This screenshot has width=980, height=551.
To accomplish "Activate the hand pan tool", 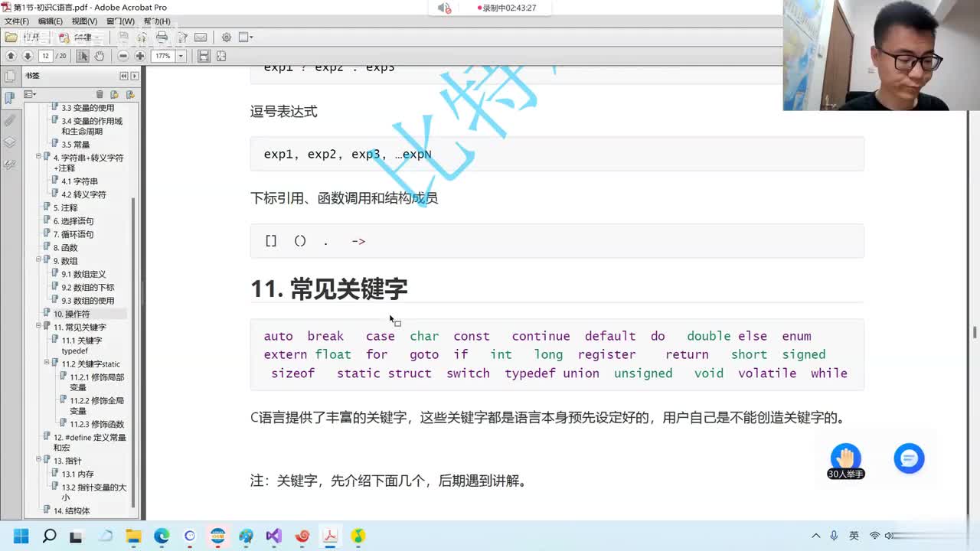I will [x=100, y=56].
